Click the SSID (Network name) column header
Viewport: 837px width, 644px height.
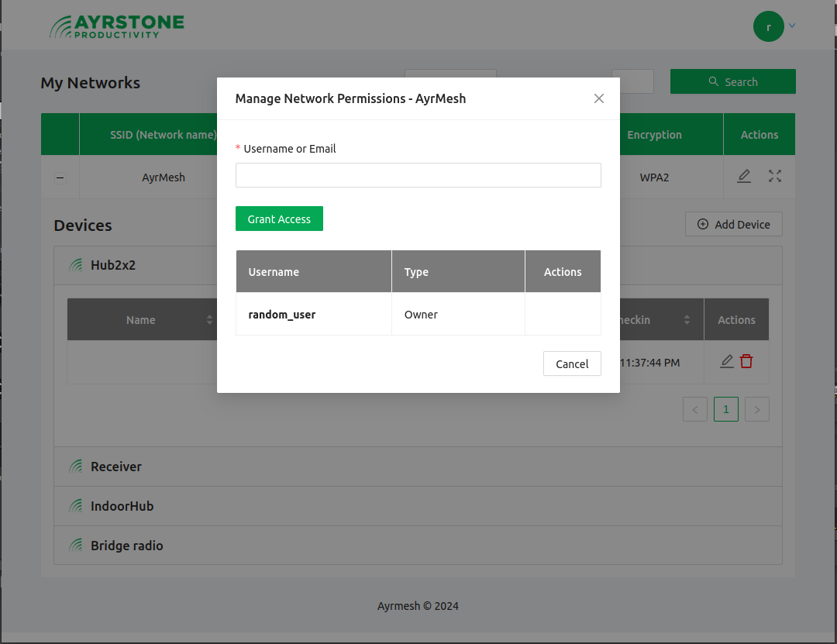click(x=164, y=135)
